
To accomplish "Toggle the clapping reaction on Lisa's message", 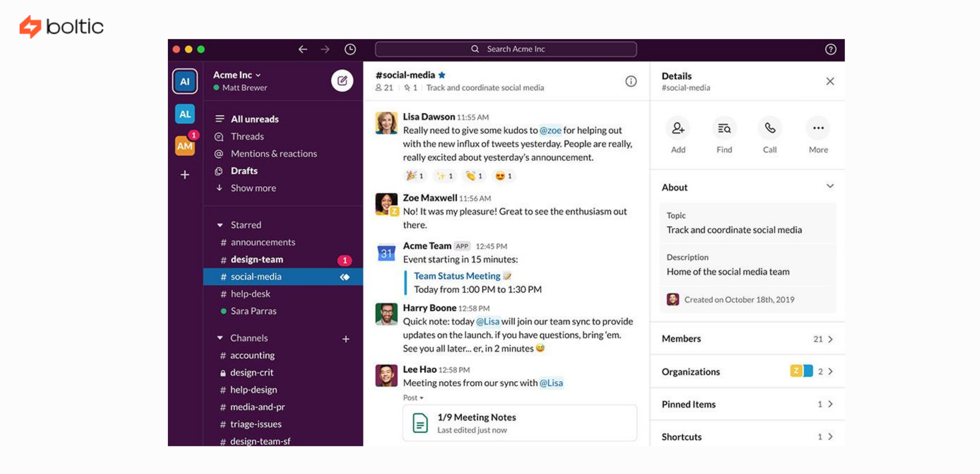I will point(474,176).
